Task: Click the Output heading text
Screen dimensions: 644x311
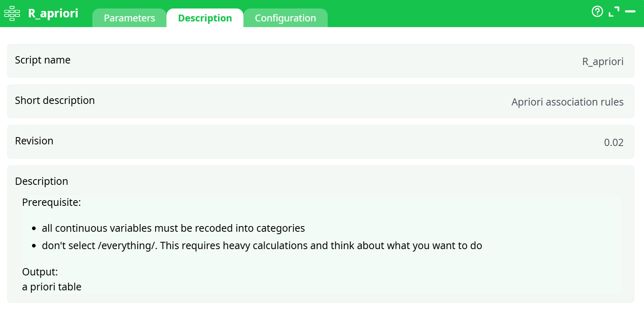Action: 40,272
